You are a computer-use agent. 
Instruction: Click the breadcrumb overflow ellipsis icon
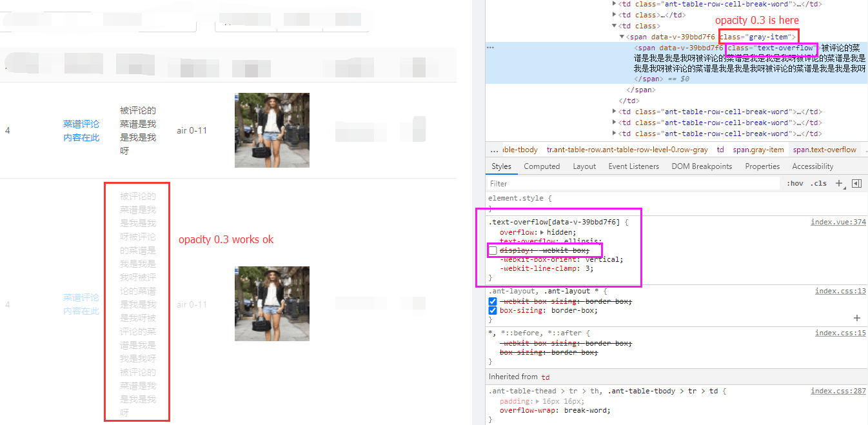pos(493,150)
